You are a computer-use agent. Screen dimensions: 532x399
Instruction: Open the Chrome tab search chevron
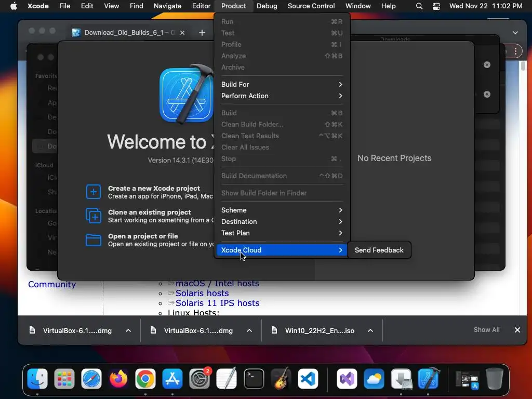point(515,33)
